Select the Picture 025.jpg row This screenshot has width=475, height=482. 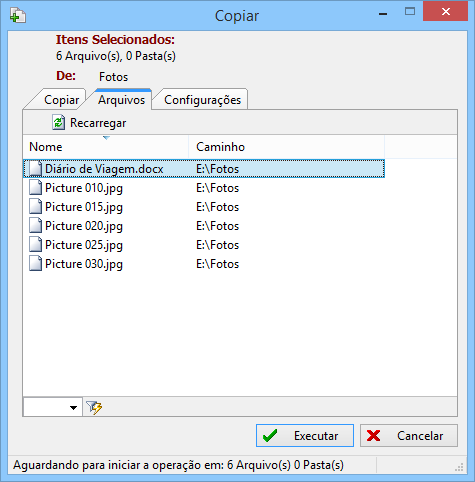coord(204,245)
